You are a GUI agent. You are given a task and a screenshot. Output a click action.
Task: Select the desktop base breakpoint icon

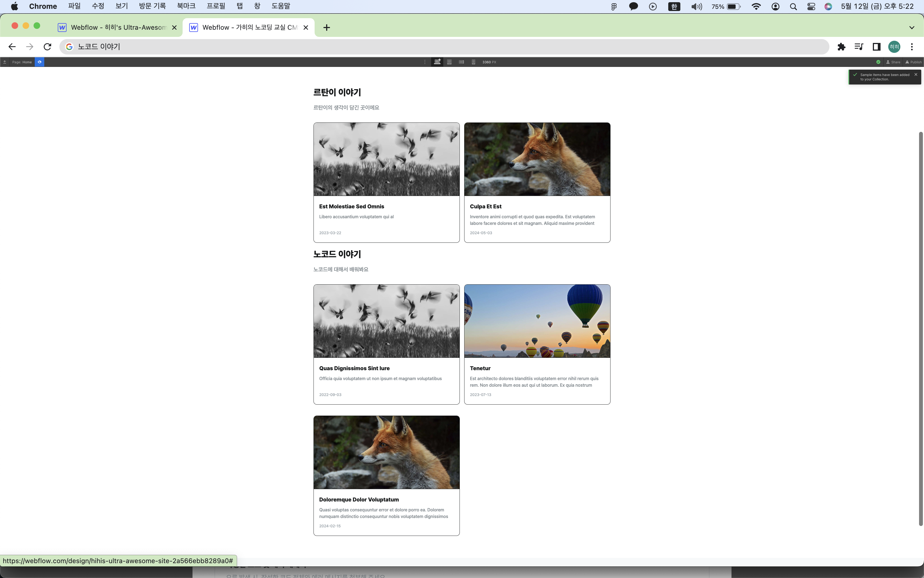point(437,62)
